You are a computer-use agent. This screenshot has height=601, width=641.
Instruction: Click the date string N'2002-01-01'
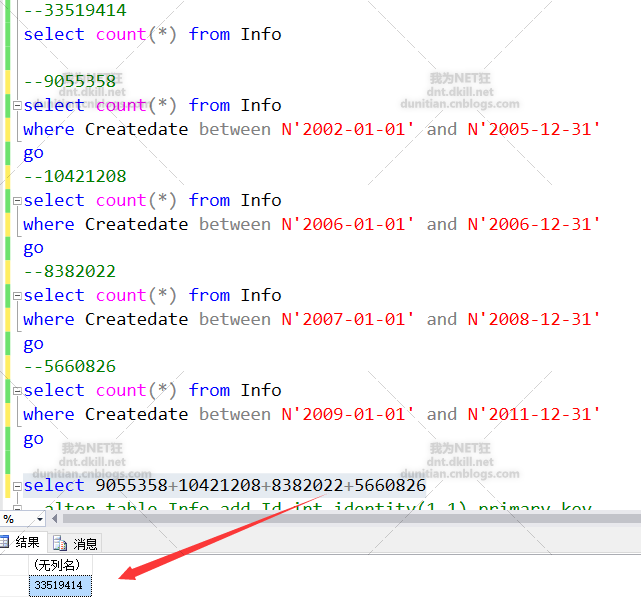pos(348,129)
